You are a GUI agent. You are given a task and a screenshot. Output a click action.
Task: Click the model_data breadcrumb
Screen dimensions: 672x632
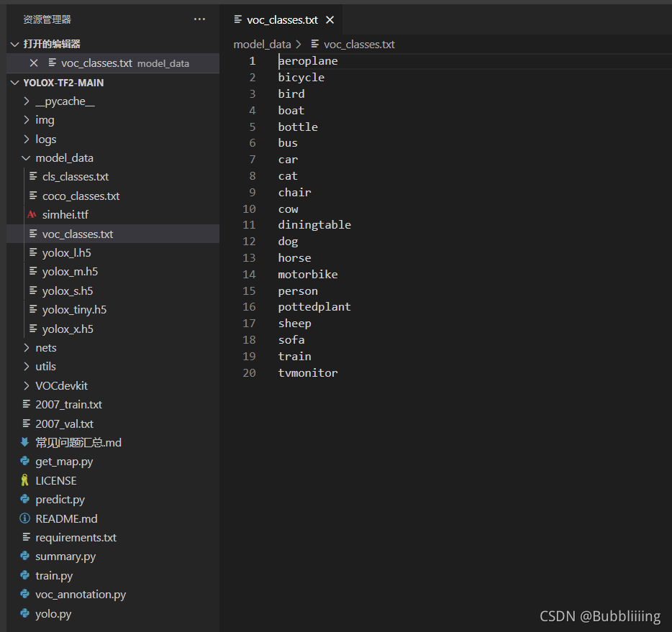coord(263,44)
